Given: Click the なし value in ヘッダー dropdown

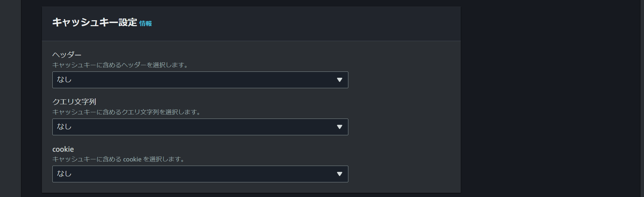Looking at the screenshot, I should [64, 79].
